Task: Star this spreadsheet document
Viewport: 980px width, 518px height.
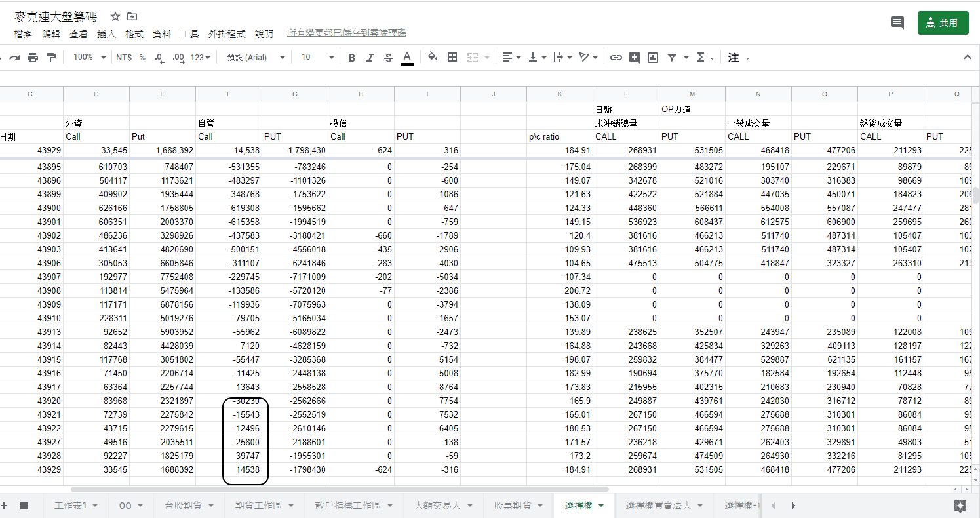Action: [115, 17]
